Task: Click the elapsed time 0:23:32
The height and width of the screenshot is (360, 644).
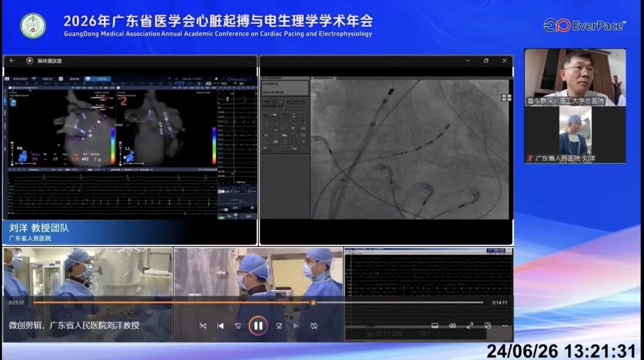Action: [17, 303]
